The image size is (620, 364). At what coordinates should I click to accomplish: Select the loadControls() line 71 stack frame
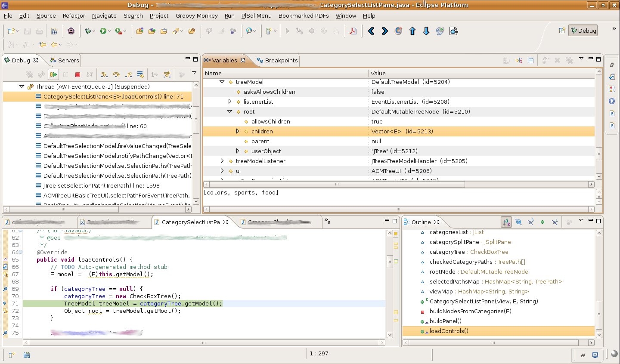coord(98,96)
